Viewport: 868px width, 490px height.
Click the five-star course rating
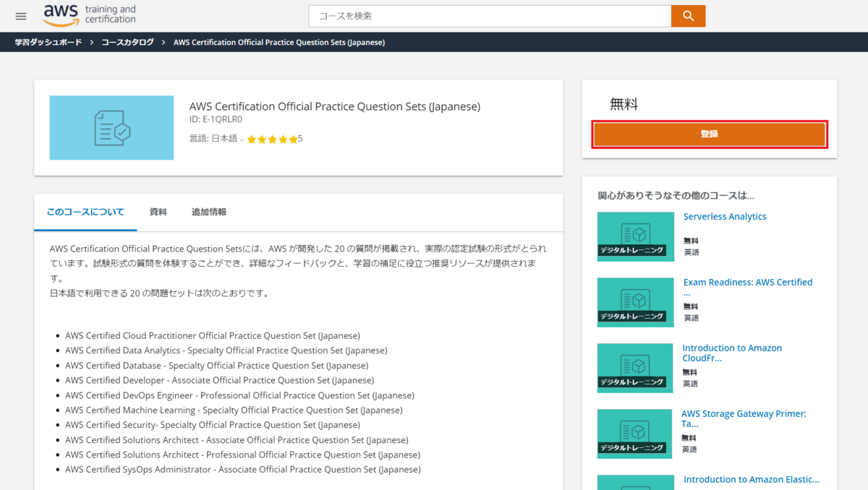(272, 139)
